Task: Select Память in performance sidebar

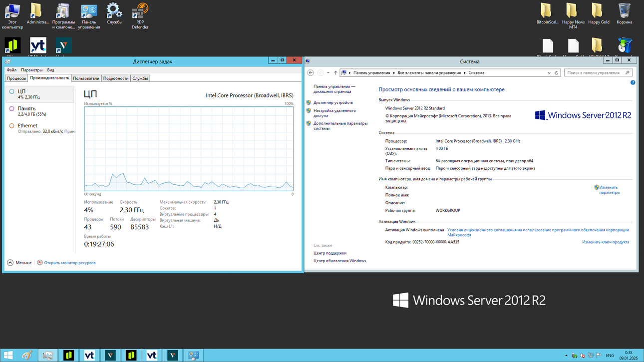Action: [x=40, y=111]
